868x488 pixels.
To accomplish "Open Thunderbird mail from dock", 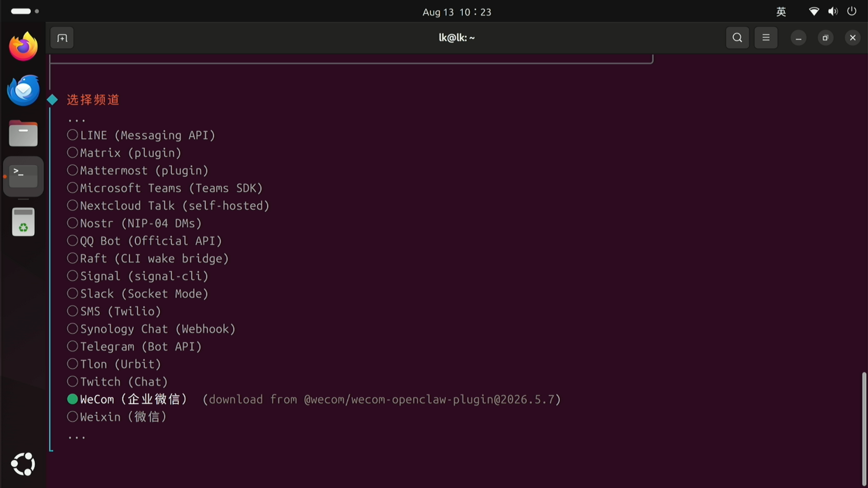I will 23,90.
